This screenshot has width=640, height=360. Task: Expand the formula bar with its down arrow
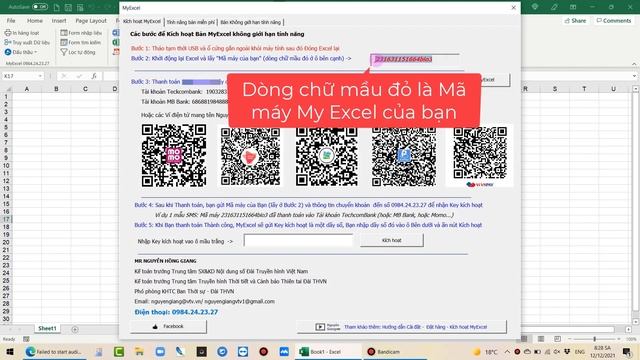[x=634, y=76]
